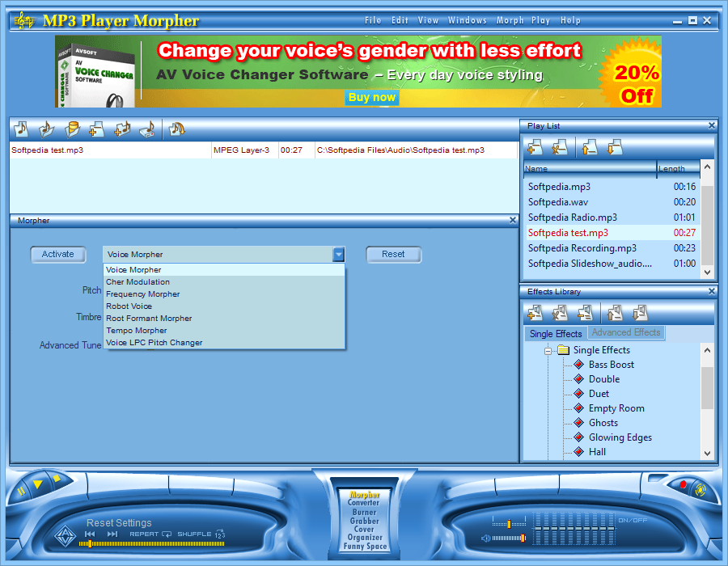The height and width of the screenshot is (566, 728).
Task: Close the Morpher panel
Action: [x=513, y=221]
